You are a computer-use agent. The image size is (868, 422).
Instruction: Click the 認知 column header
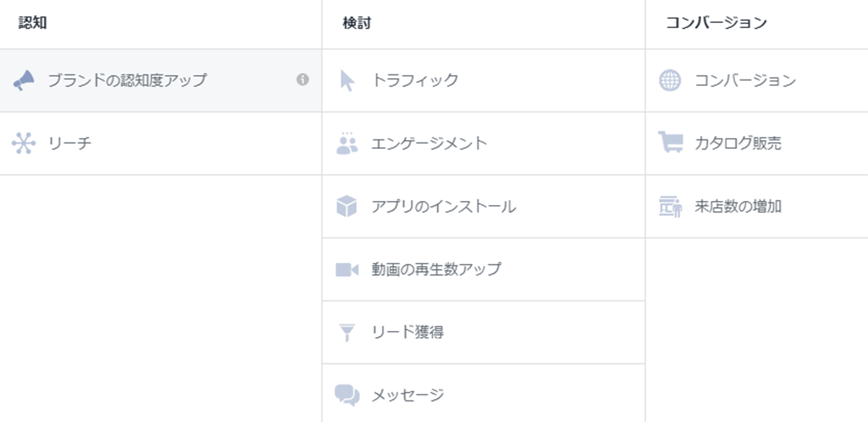(x=33, y=23)
